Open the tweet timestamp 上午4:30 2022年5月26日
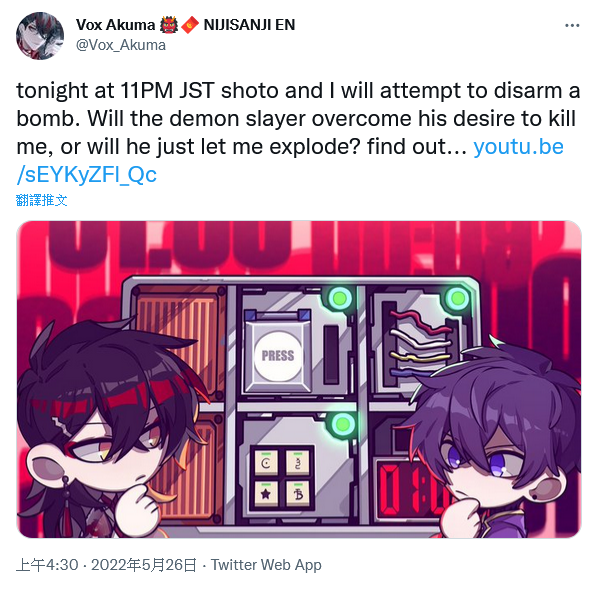Viewport: 598px width, 589px height. [x=106, y=565]
